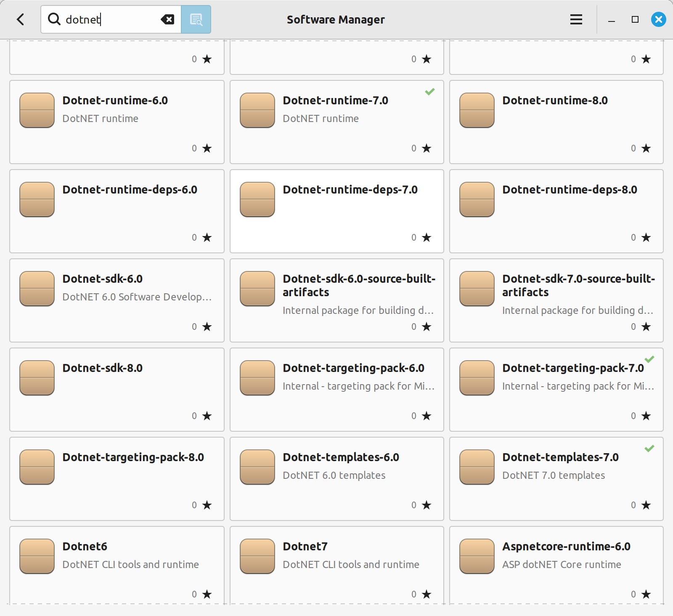Viewport: 673px width, 616px height.
Task: Click the Dotnet-sdk-6.0 package icon
Action: [37, 289]
